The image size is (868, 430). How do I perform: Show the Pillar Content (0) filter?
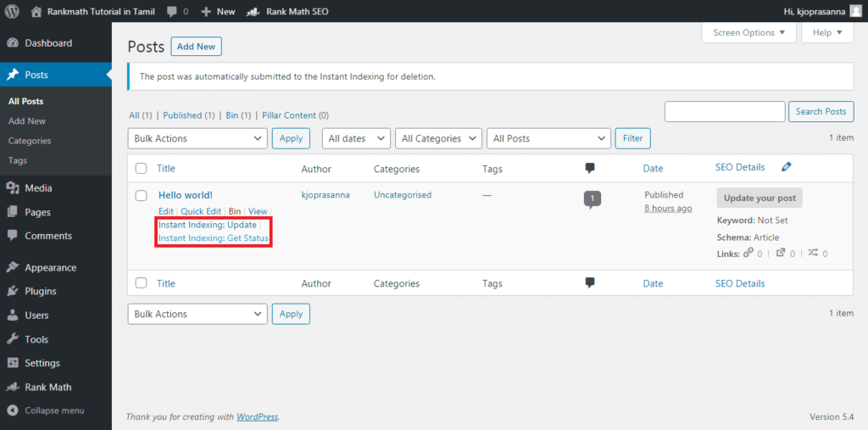tap(296, 115)
